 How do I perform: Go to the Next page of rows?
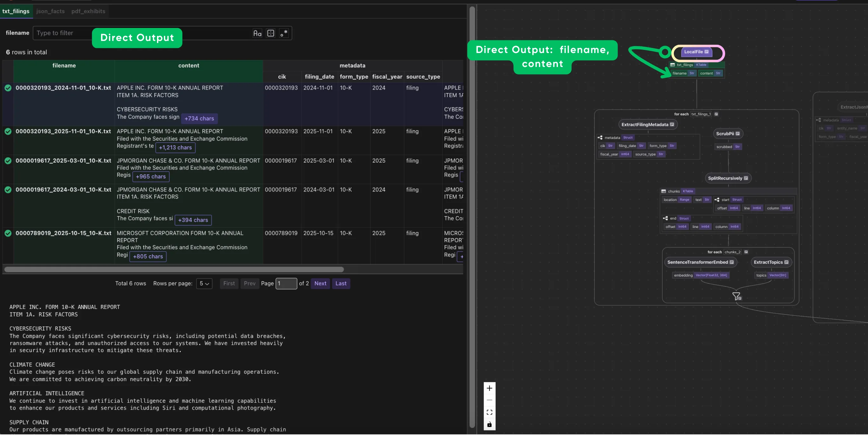[320, 284]
